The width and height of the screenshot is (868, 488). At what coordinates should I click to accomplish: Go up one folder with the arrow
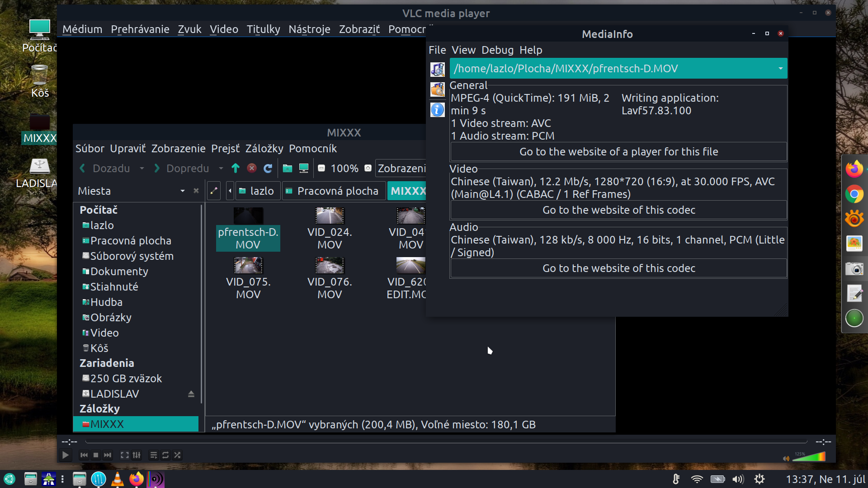click(235, 169)
